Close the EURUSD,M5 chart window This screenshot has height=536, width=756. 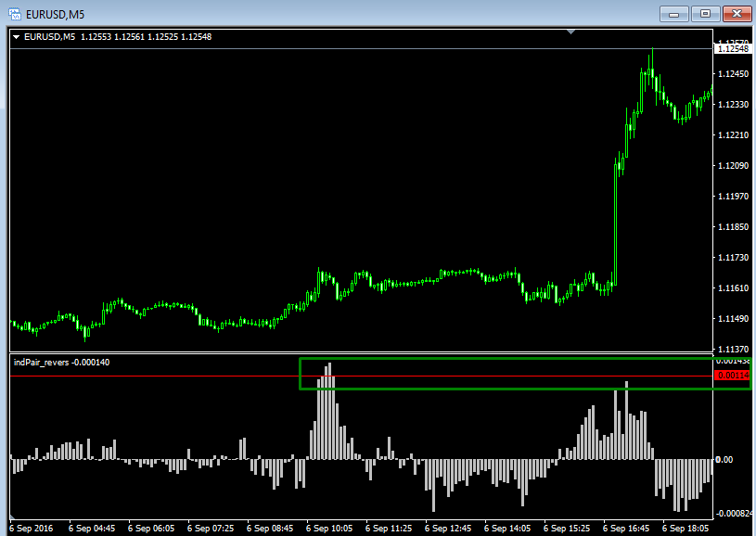[x=737, y=14]
